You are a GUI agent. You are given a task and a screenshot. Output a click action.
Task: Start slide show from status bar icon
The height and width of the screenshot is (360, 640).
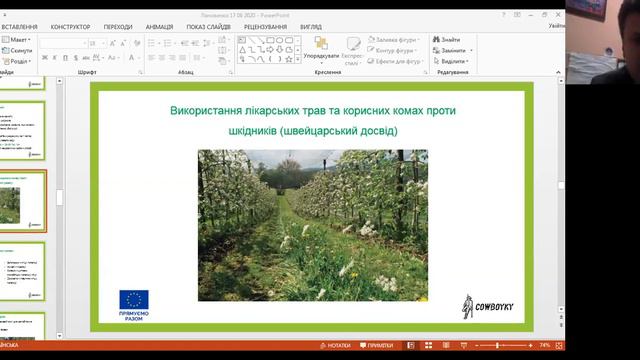coord(464,345)
